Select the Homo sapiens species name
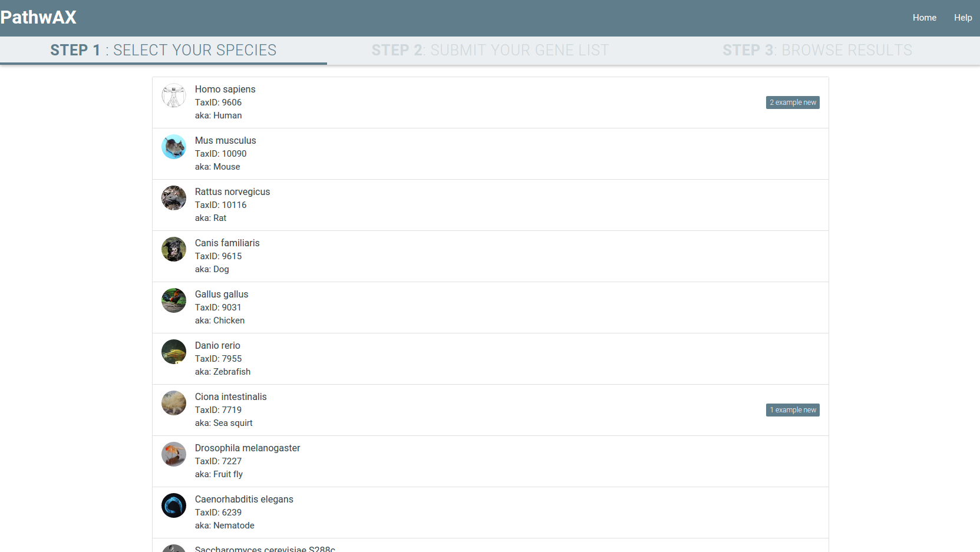This screenshot has width=980, height=552. click(x=225, y=89)
